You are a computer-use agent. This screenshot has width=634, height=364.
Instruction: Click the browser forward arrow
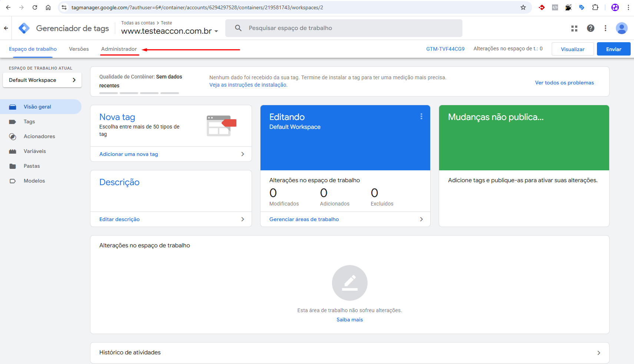coord(21,7)
